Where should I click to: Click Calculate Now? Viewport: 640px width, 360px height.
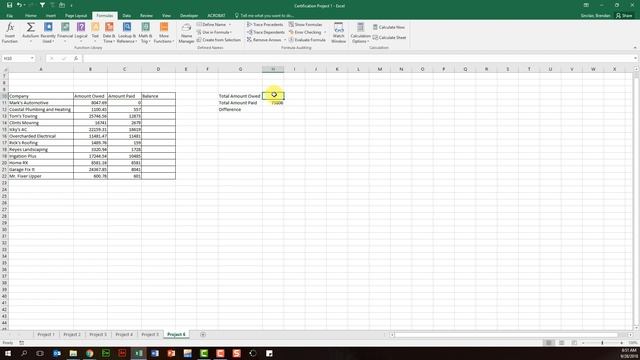tap(389, 27)
